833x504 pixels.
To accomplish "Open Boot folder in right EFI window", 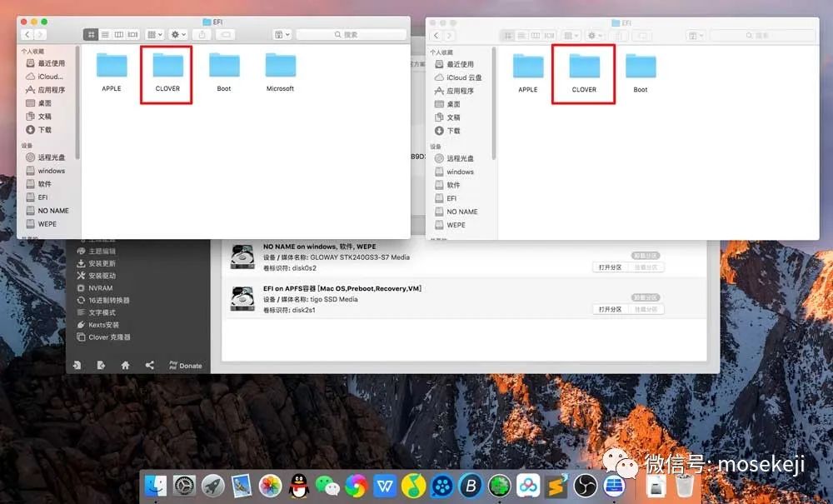I will click(641, 74).
